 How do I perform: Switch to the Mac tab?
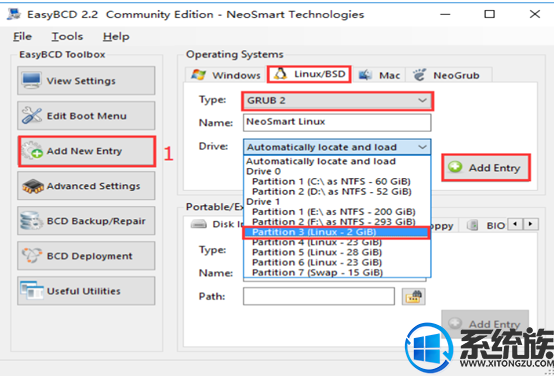click(379, 75)
